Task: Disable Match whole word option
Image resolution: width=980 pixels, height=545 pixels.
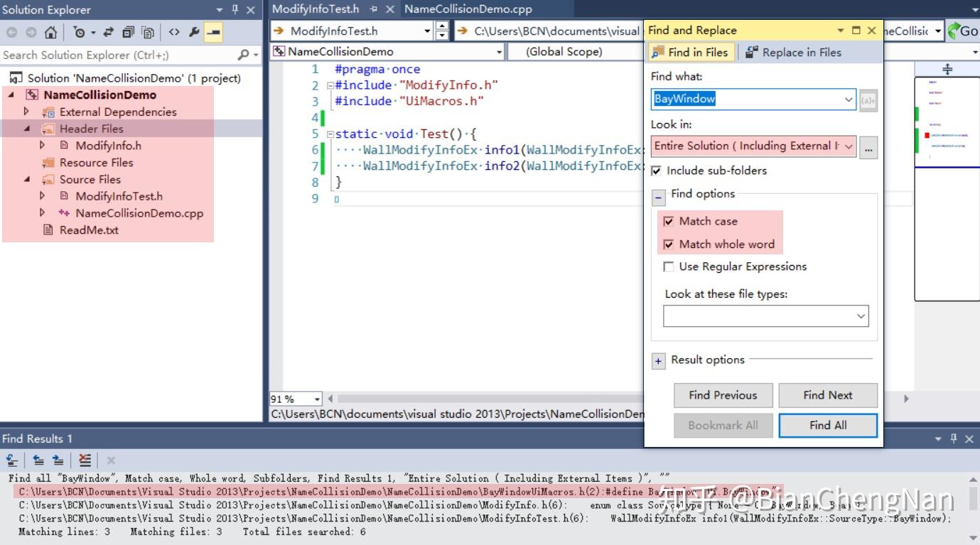Action: 669,244
